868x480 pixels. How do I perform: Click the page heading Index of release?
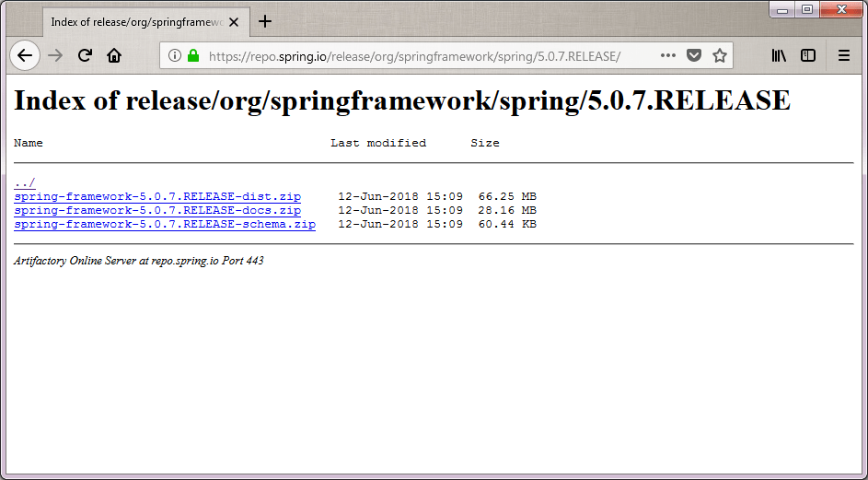pyautogui.click(x=402, y=100)
